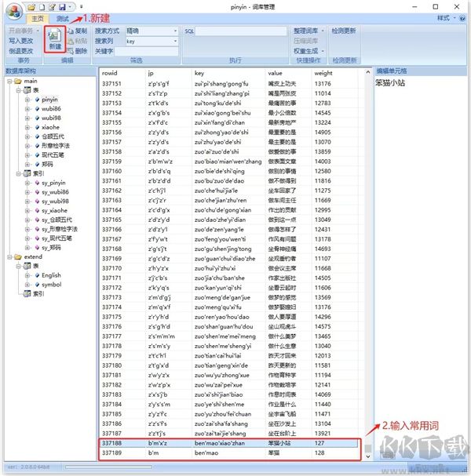Click the 索引 group icon under extend
471x476 pixels.
click(27, 293)
